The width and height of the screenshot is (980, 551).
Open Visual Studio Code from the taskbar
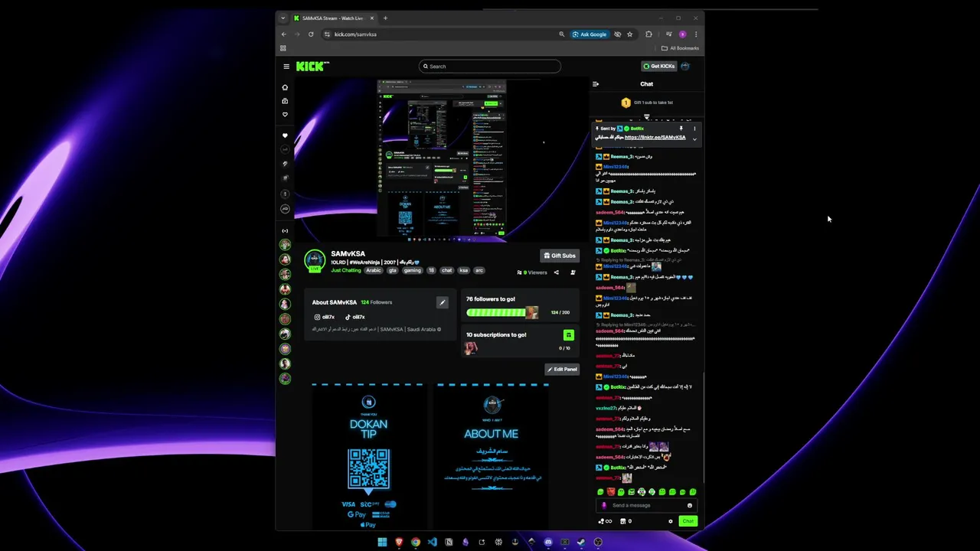pyautogui.click(x=432, y=543)
